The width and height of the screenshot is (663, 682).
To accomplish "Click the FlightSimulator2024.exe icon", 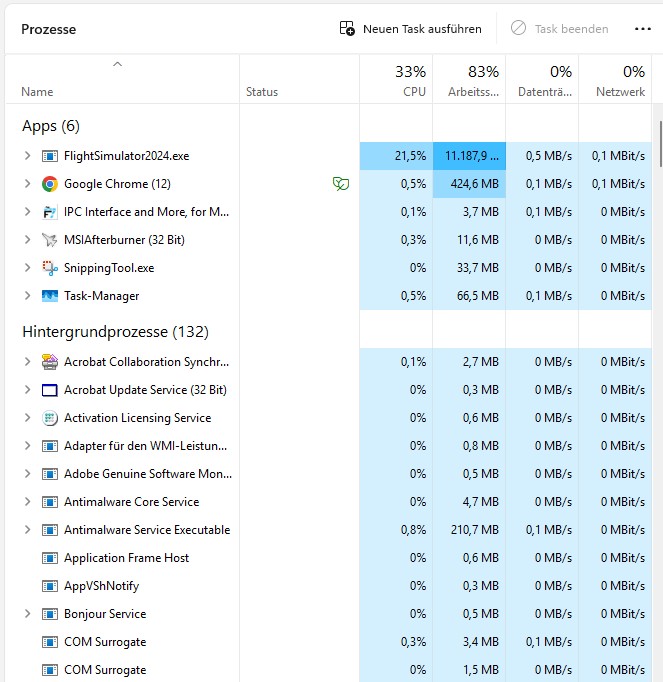I will tap(50, 156).
